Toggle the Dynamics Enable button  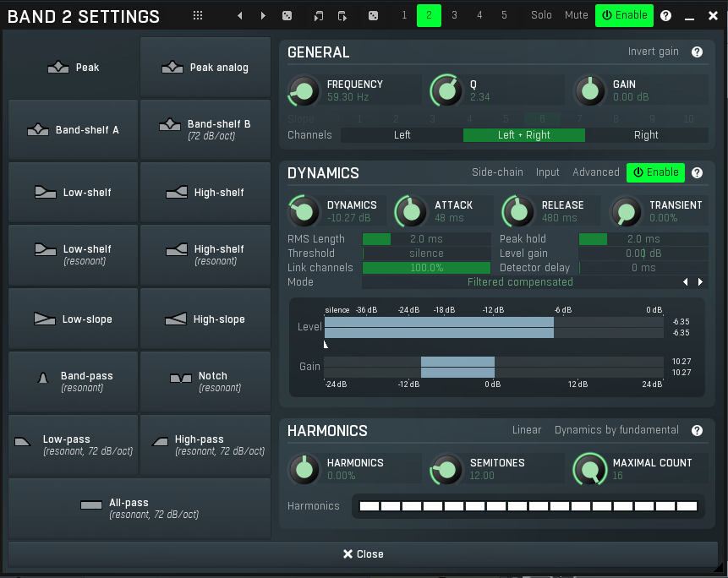(x=655, y=172)
